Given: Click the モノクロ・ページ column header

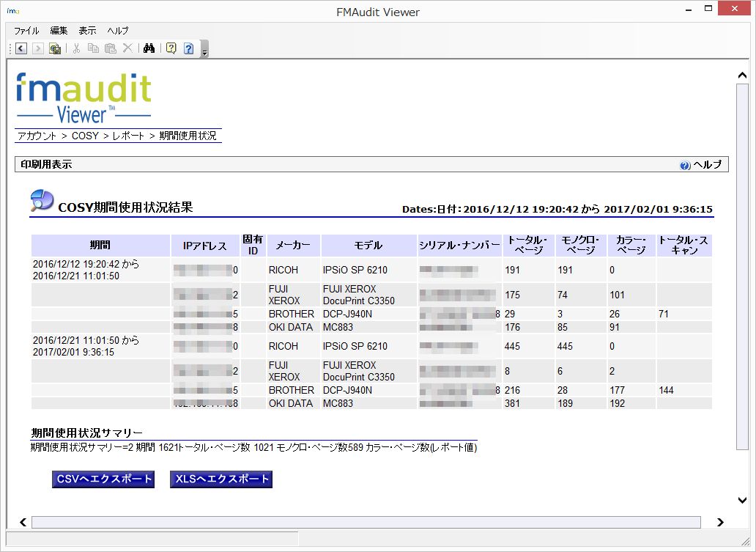Looking at the screenshot, I should pyautogui.click(x=581, y=246).
